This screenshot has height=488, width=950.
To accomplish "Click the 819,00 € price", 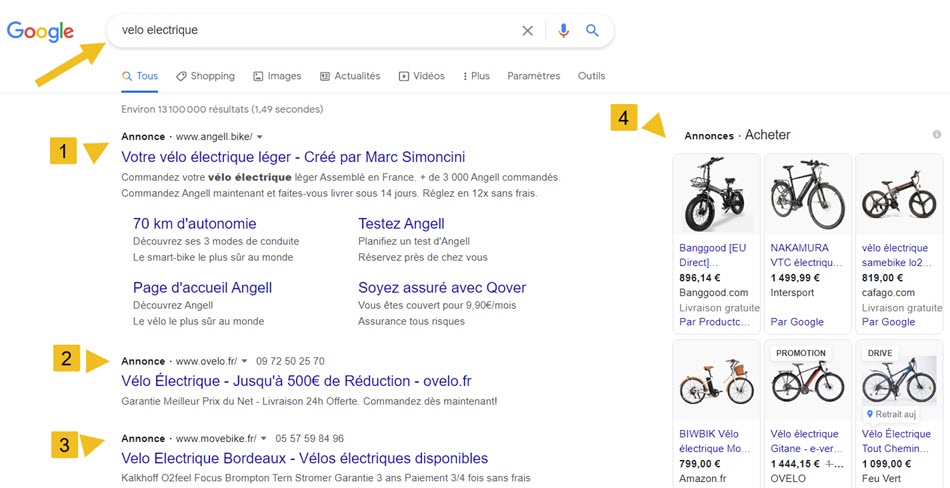I will pos(882,278).
